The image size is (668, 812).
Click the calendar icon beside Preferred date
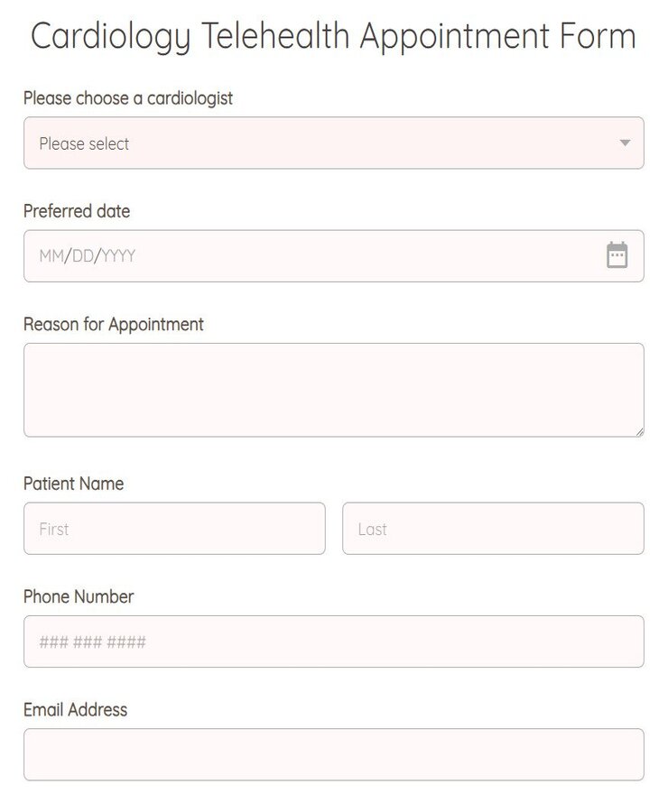coord(617,255)
